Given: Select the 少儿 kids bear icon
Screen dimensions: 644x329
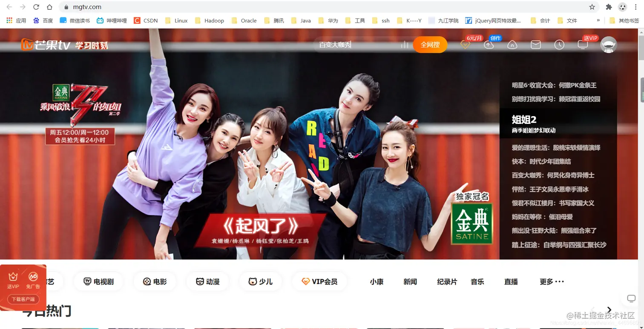Looking at the screenshot, I should coord(260,281).
